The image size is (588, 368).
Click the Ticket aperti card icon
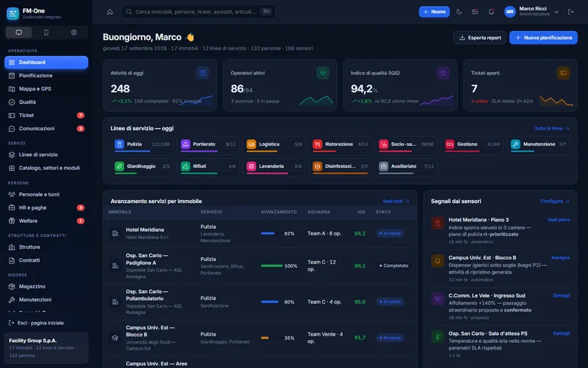(x=563, y=73)
